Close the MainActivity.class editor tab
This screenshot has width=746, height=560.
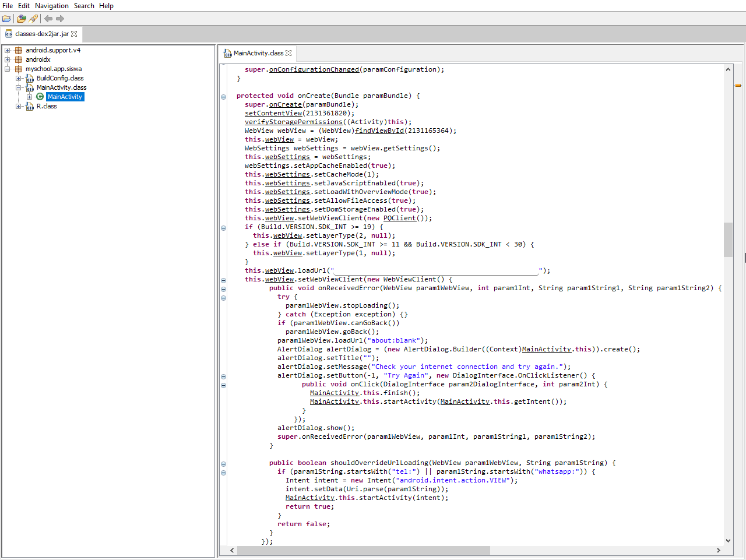(288, 53)
